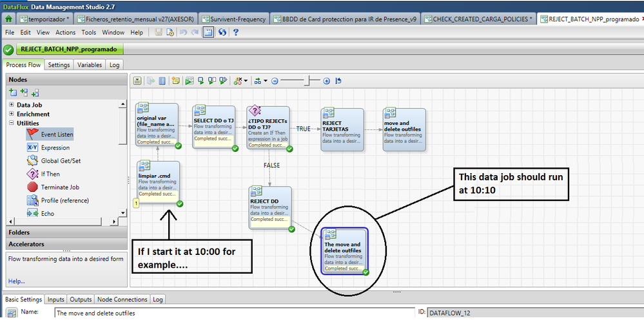Expand the Data Job tree group
Viewport: 644px width, 329px height.
point(12,105)
